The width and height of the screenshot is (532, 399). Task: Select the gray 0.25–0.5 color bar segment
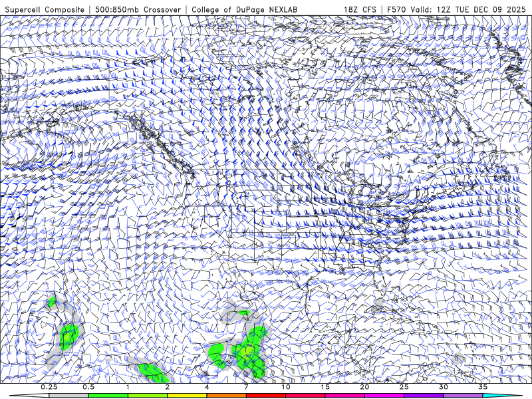68,396
